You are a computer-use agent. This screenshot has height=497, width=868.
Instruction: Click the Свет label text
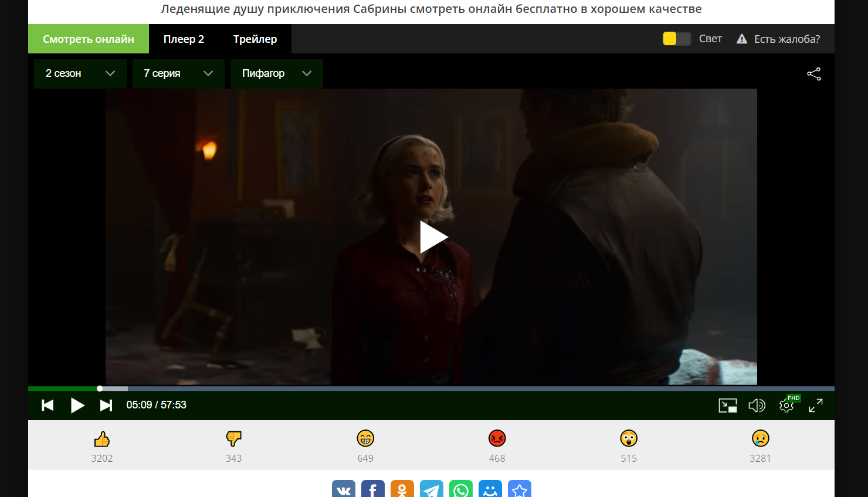click(x=710, y=39)
